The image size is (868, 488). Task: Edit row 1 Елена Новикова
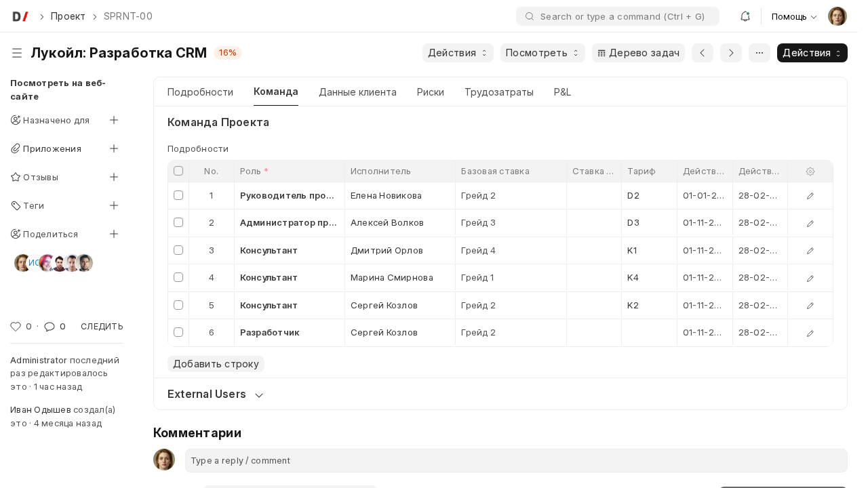click(810, 196)
